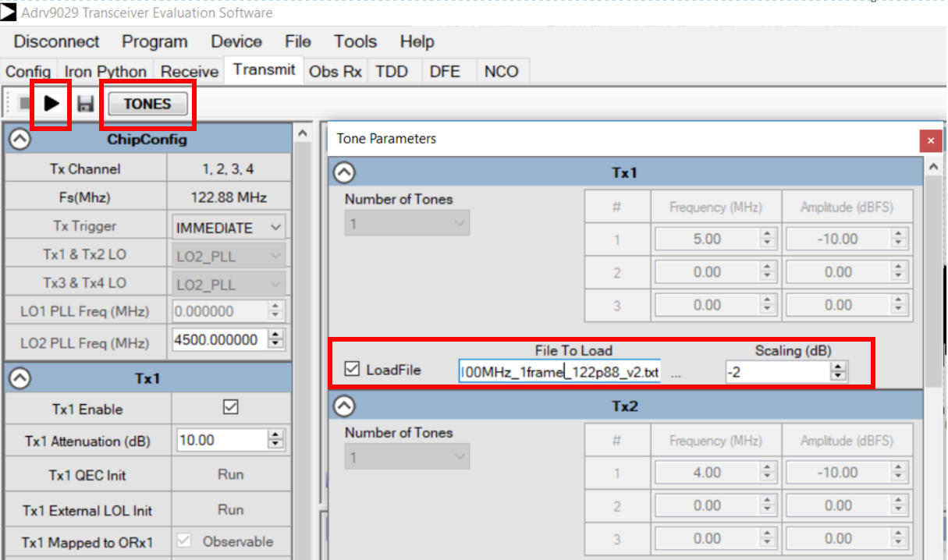Click Run for Tx1 External LOL Init
The height and width of the screenshot is (560, 948).
pos(230,509)
